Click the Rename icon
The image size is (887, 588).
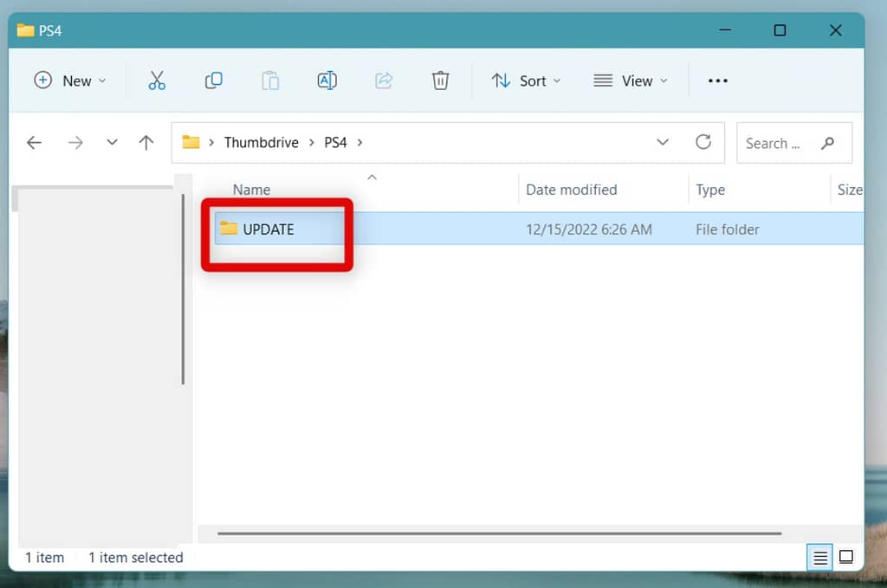(x=327, y=81)
